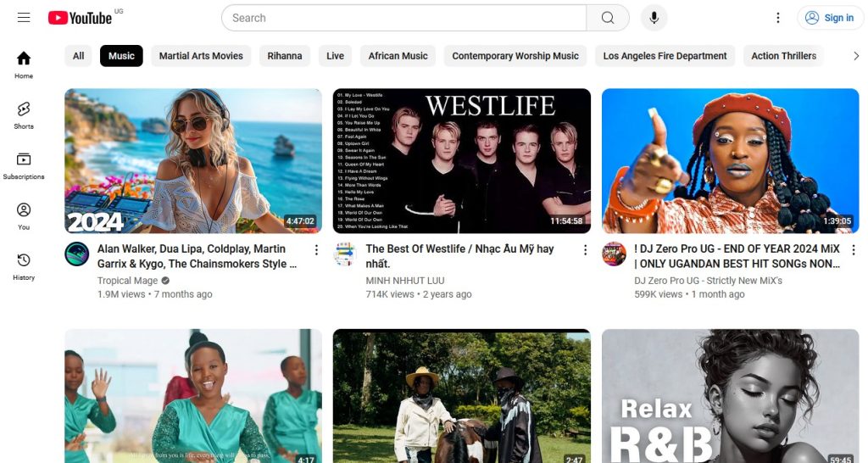Open the hamburger guide menu
Screen dimensions: 868x463
24,18
